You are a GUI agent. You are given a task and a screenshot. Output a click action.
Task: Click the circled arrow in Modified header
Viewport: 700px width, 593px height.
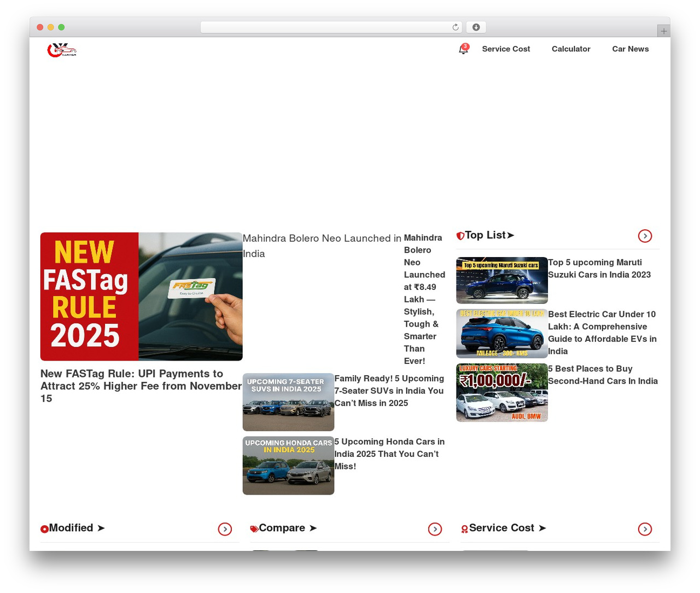(225, 529)
